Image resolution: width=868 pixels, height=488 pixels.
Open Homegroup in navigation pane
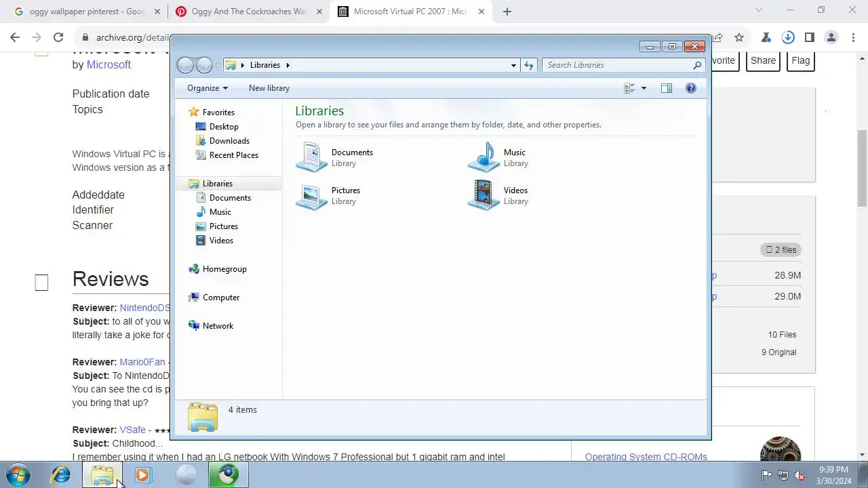224,269
